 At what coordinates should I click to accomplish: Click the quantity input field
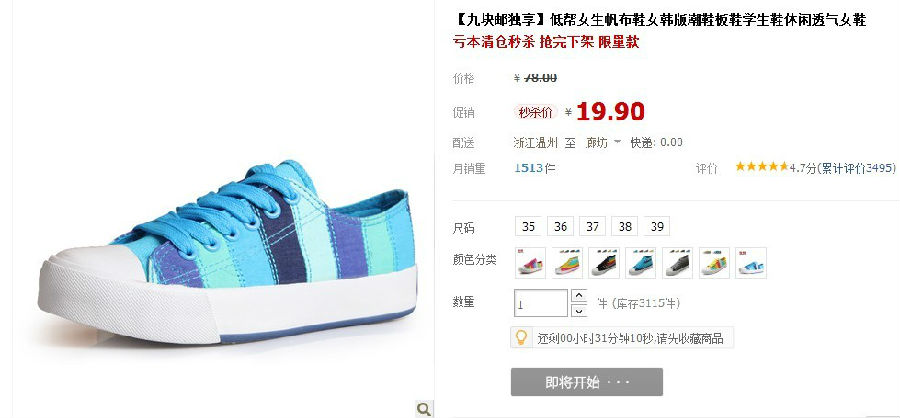tap(541, 303)
